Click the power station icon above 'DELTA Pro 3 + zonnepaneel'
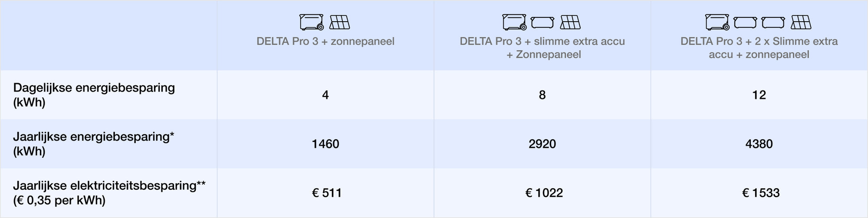This screenshot has height=218, width=868. pyautogui.click(x=312, y=22)
